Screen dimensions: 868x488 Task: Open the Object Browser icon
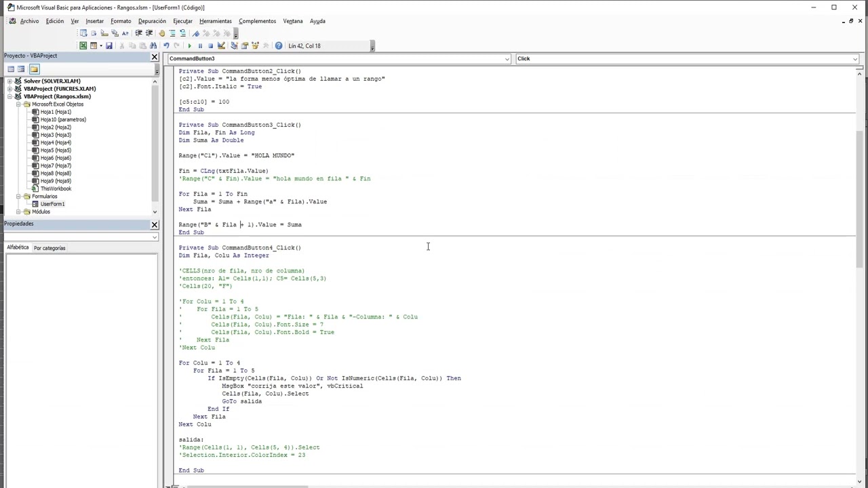(x=255, y=45)
